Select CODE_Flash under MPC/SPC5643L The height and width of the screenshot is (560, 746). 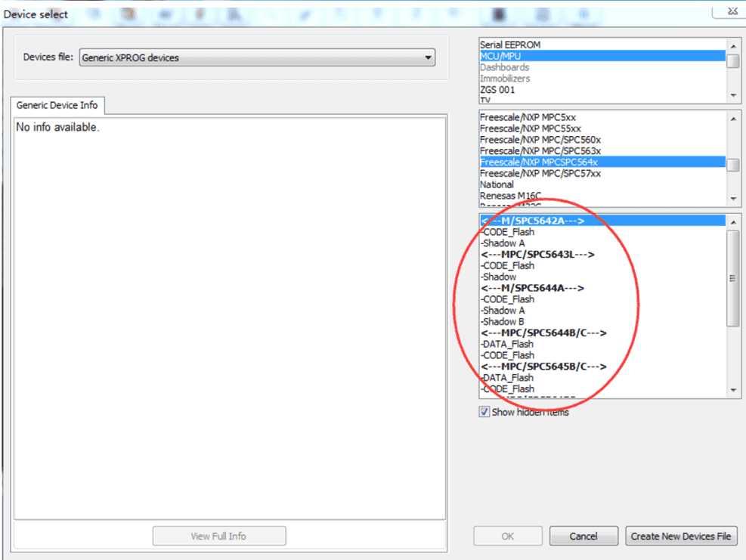click(x=602, y=266)
